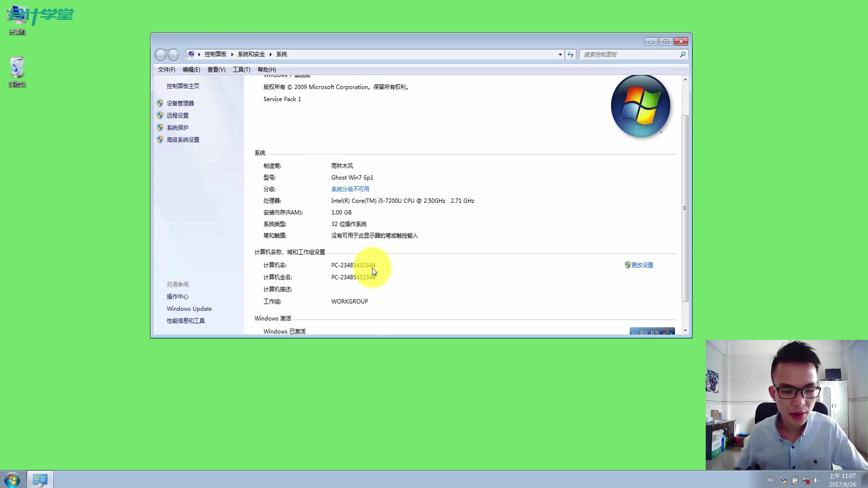
Task: Open 控制面板主页 link
Action: tap(183, 85)
